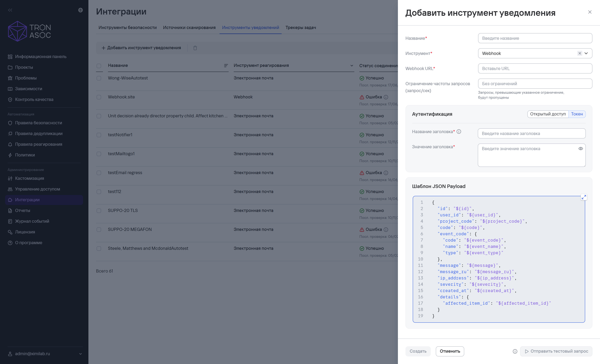
Task: Expand the JSON Payload editor fullscreen
Action: tap(584, 197)
